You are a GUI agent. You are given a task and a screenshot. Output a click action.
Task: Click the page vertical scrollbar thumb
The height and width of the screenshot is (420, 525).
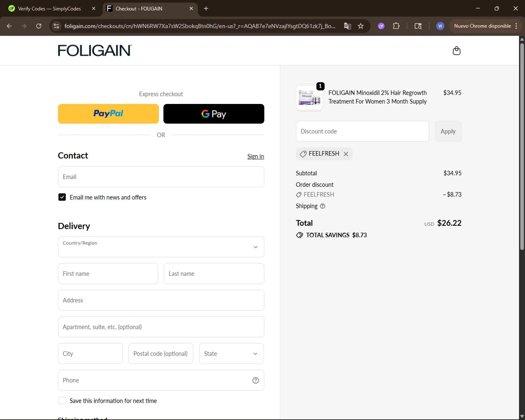[x=522, y=146]
